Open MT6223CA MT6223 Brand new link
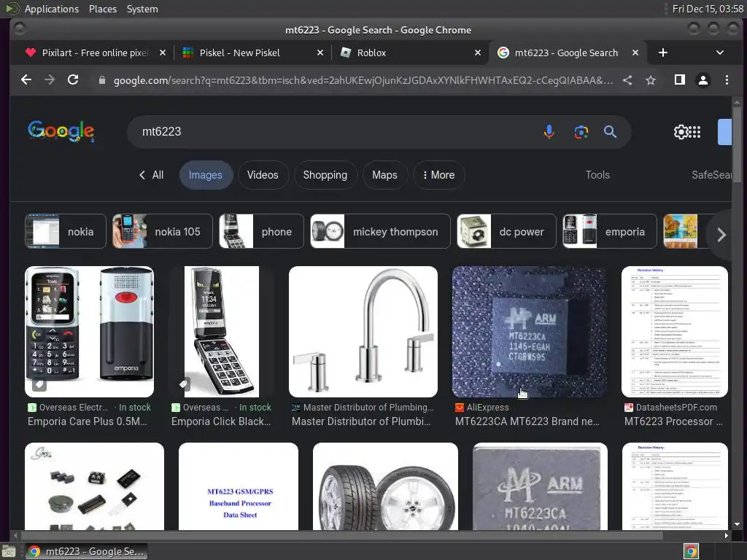Viewport: 747px width, 560px height. (527, 421)
